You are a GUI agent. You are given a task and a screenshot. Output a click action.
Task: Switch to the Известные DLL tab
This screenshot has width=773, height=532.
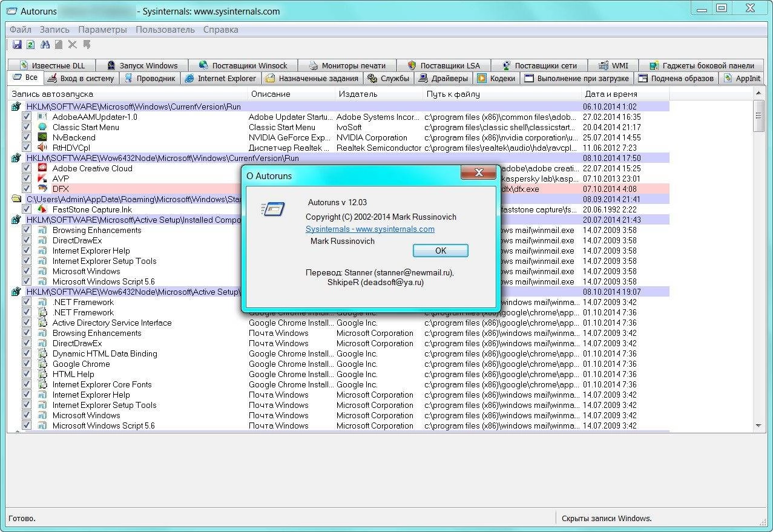tap(53, 65)
